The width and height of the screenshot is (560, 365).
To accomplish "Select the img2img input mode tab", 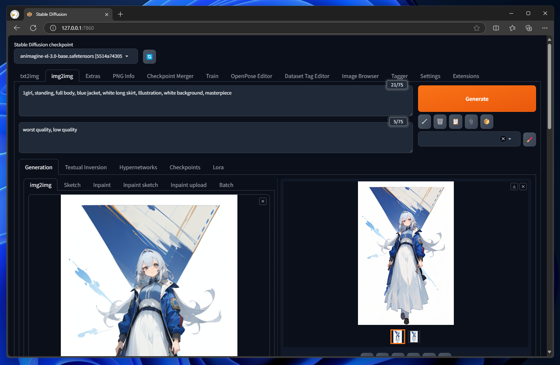I will [x=41, y=185].
